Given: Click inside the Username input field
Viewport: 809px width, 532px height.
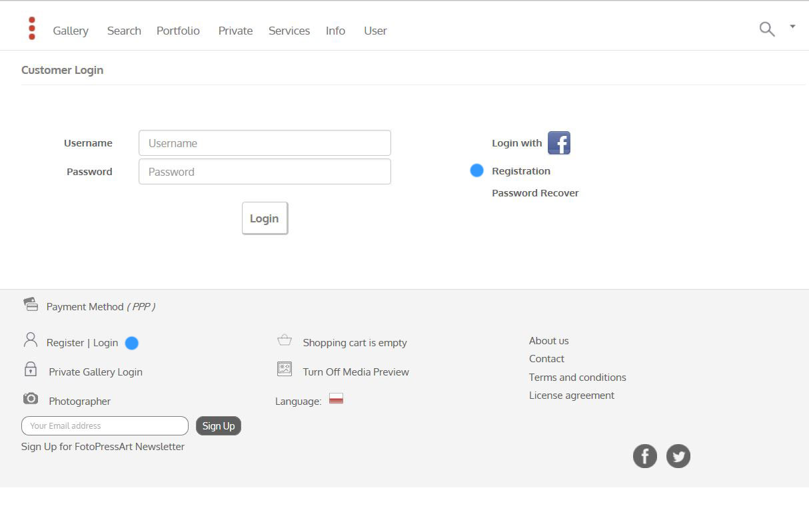Looking at the screenshot, I should coord(265,142).
